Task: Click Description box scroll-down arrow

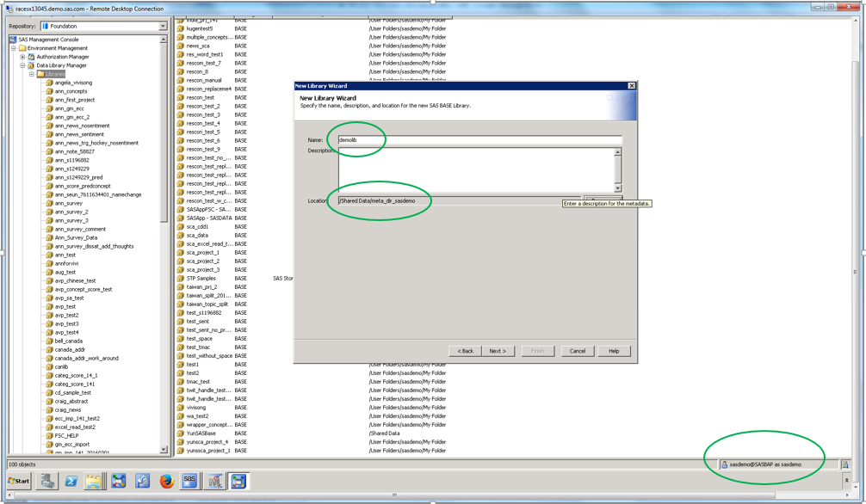Action: [x=618, y=188]
